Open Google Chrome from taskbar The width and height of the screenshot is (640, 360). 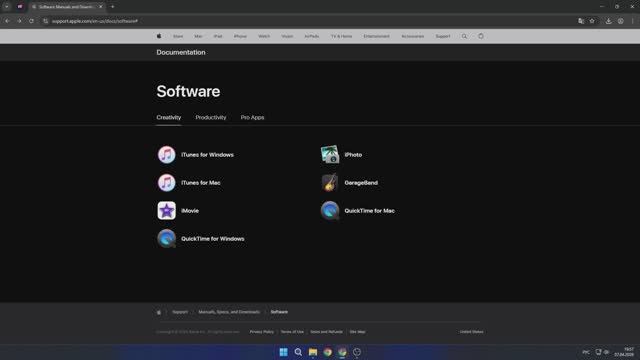pos(328,352)
